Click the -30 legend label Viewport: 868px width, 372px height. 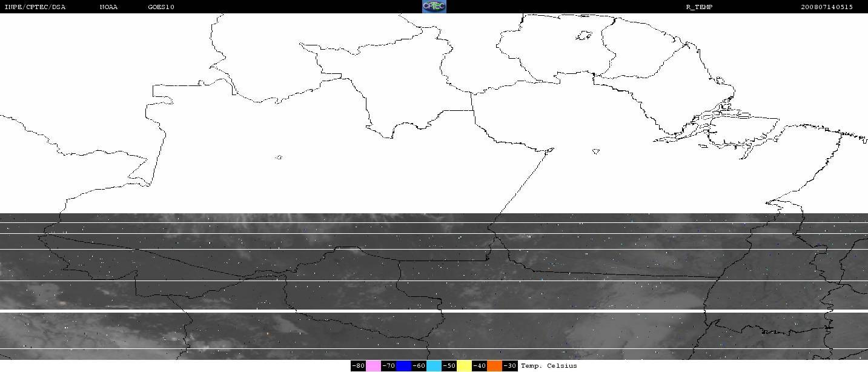[509, 366]
